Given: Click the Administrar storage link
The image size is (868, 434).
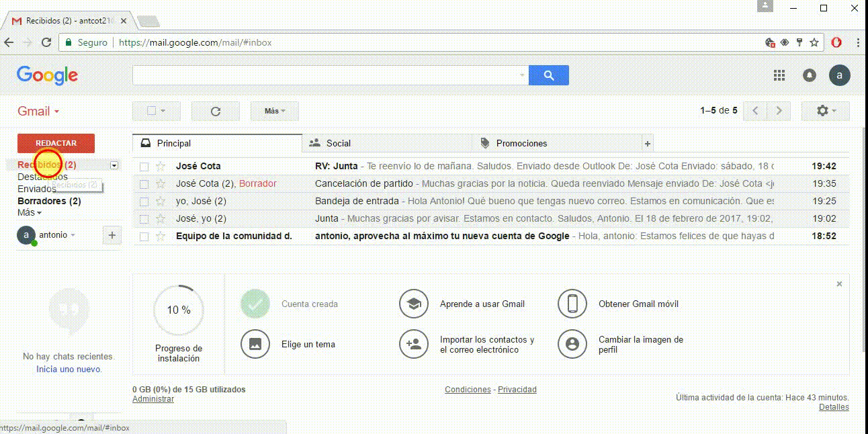Looking at the screenshot, I should [x=153, y=399].
